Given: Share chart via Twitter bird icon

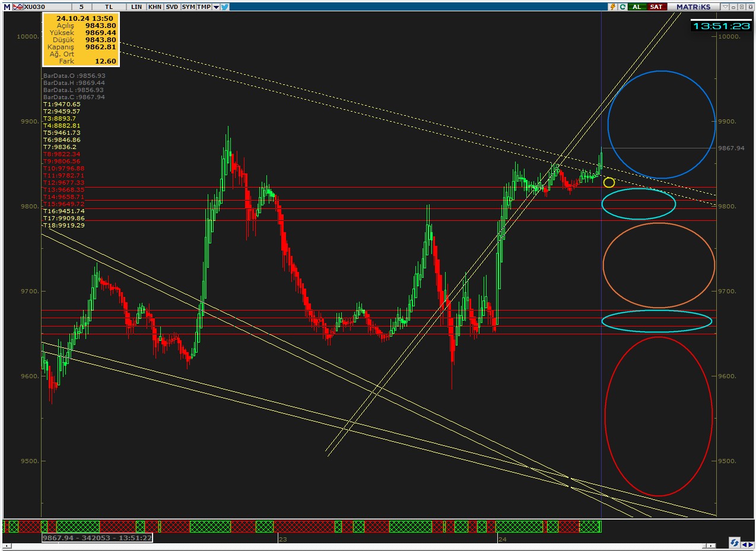Looking at the screenshot, I should [225, 7].
